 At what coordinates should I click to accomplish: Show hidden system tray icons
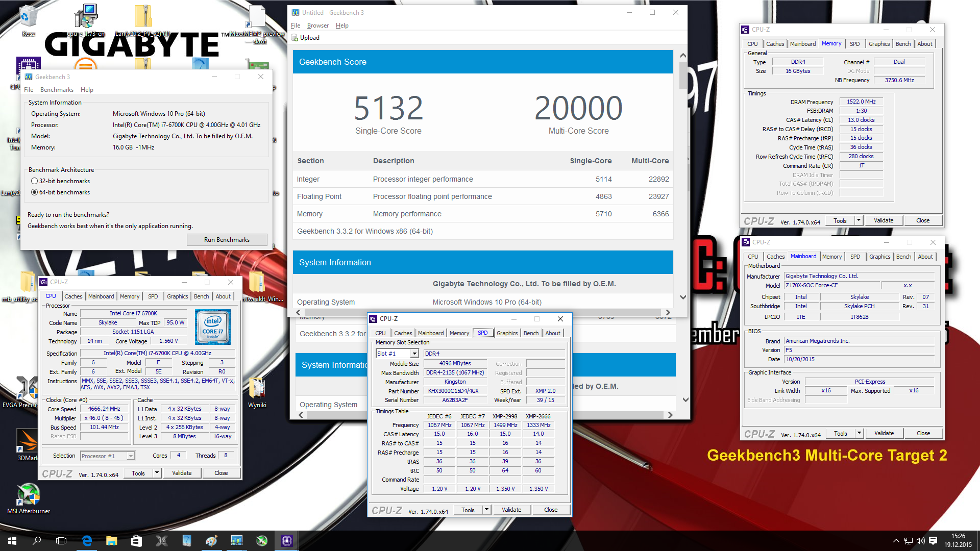(x=896, y=541)
